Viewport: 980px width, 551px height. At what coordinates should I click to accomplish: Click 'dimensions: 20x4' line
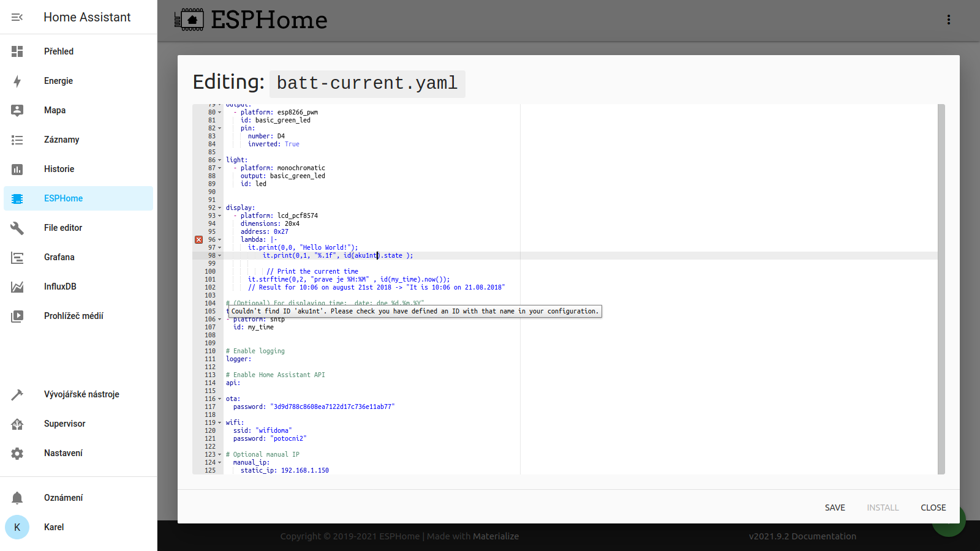pyautogui.click(x=270, y=223)
